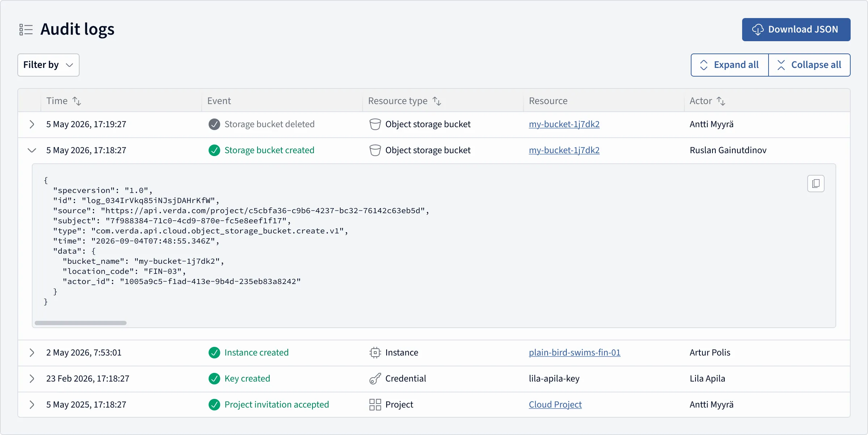Click the "bucket_name" JSON line

pos(143,261)
